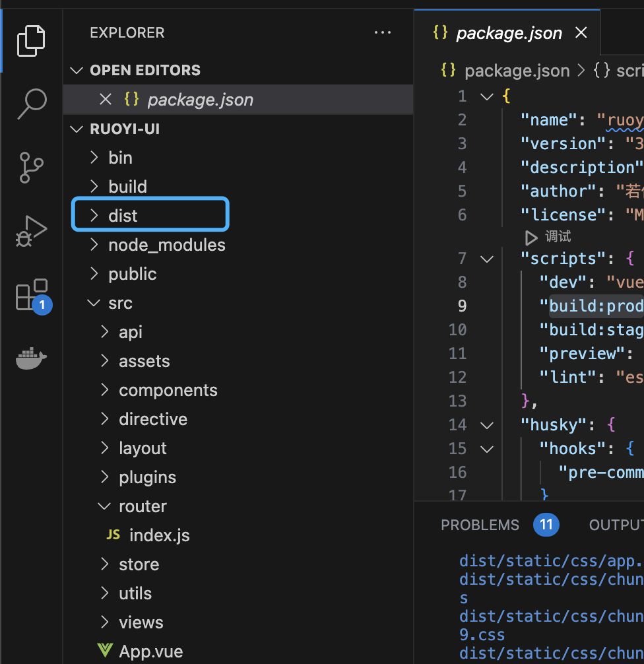Click Explorer more actions ellipsis
Viewport: 644px width, 664px height.
(x=383, y=33)
